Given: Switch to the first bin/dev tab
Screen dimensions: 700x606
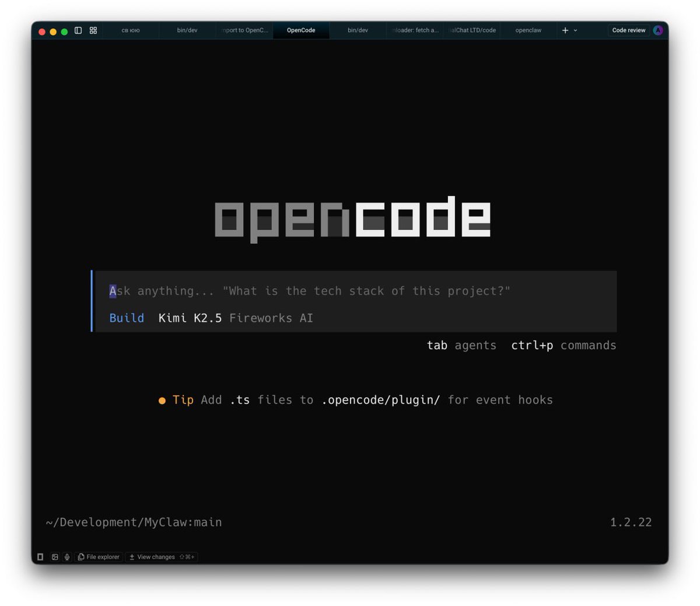Looking at the screenshot, I should 187,30.
